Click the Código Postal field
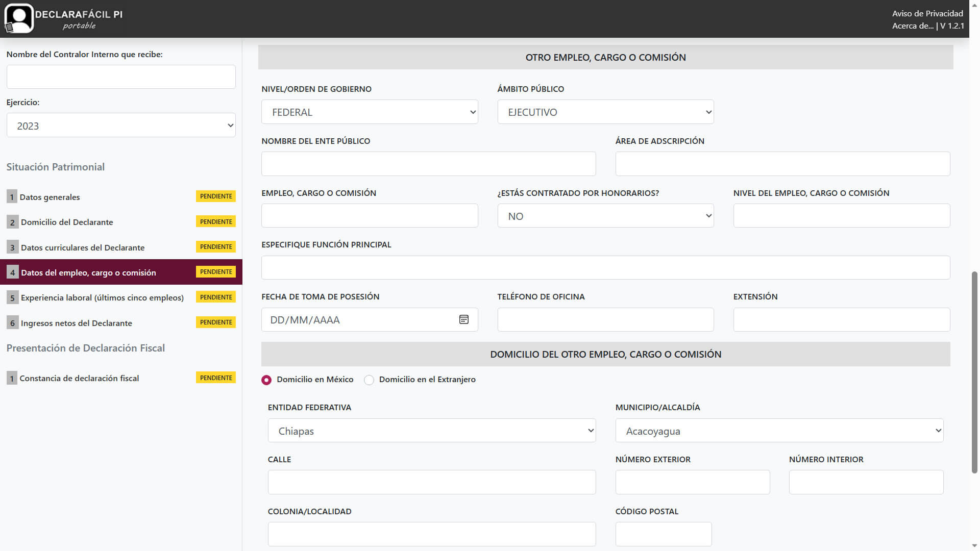Screen dimensions: 980x551 [664, 534]
